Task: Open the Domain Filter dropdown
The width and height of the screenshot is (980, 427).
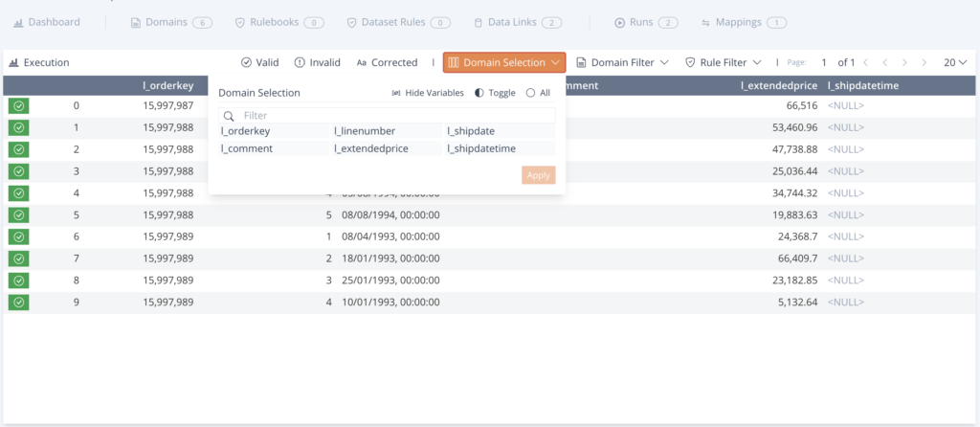Action: [621, 62]
